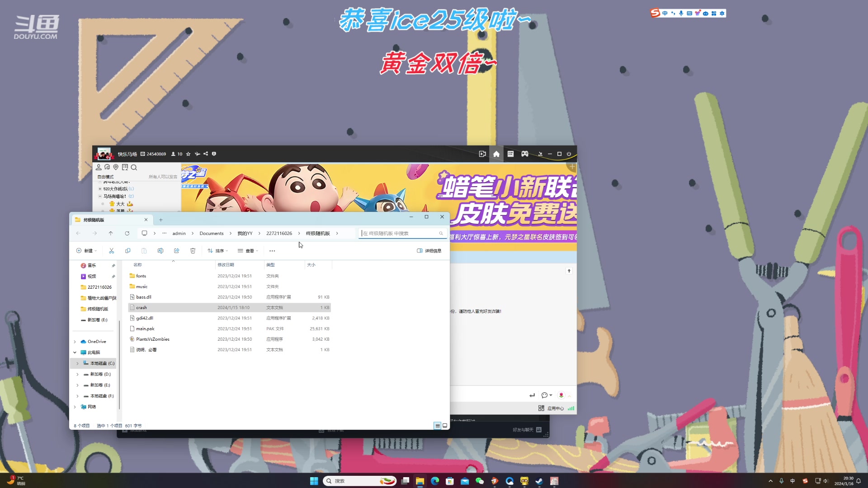Select the 终极随机版 Explorer tab

[x=111, y=220]
